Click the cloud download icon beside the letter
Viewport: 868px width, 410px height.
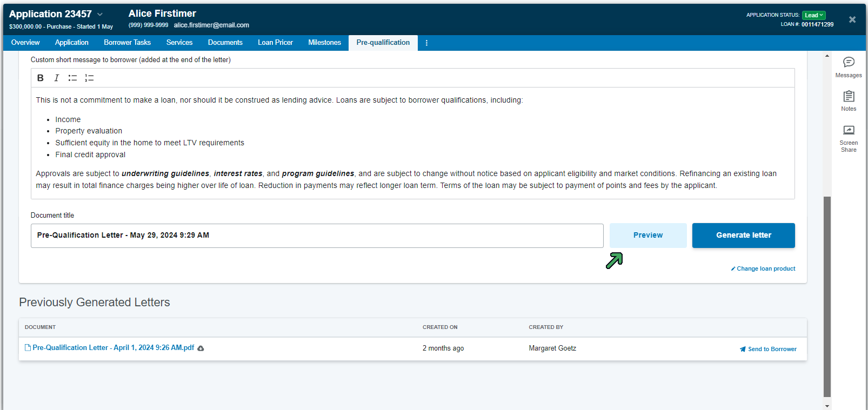[x=201, y=348]
